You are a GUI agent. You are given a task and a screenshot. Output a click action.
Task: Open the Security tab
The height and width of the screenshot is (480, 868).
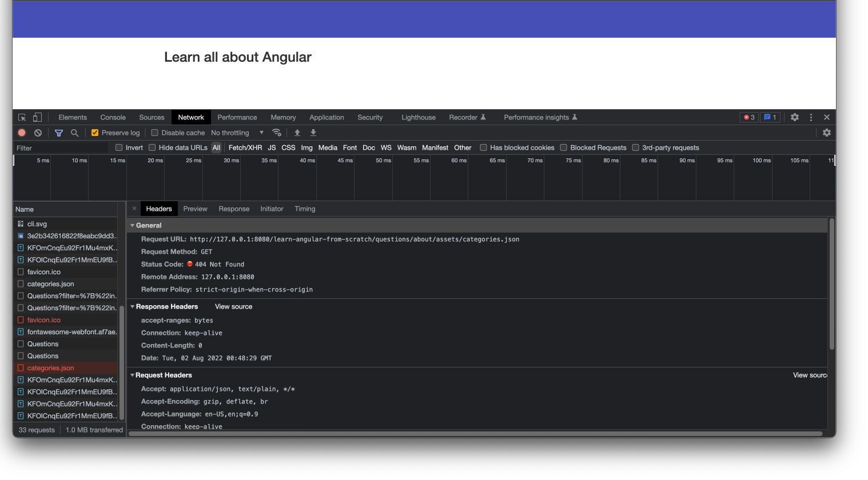(x=370, y=117)
